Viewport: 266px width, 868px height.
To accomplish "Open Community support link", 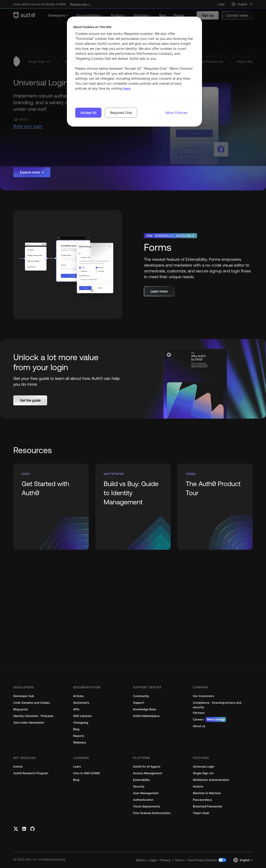I will [x=141, y=696].
